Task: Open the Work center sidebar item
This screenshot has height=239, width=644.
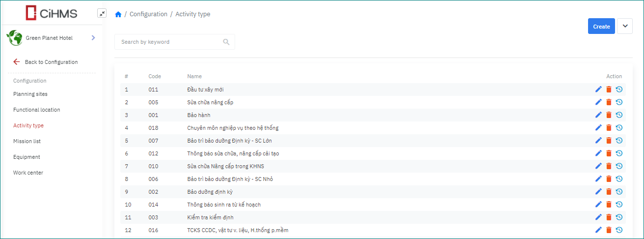Action: (28, 173)
